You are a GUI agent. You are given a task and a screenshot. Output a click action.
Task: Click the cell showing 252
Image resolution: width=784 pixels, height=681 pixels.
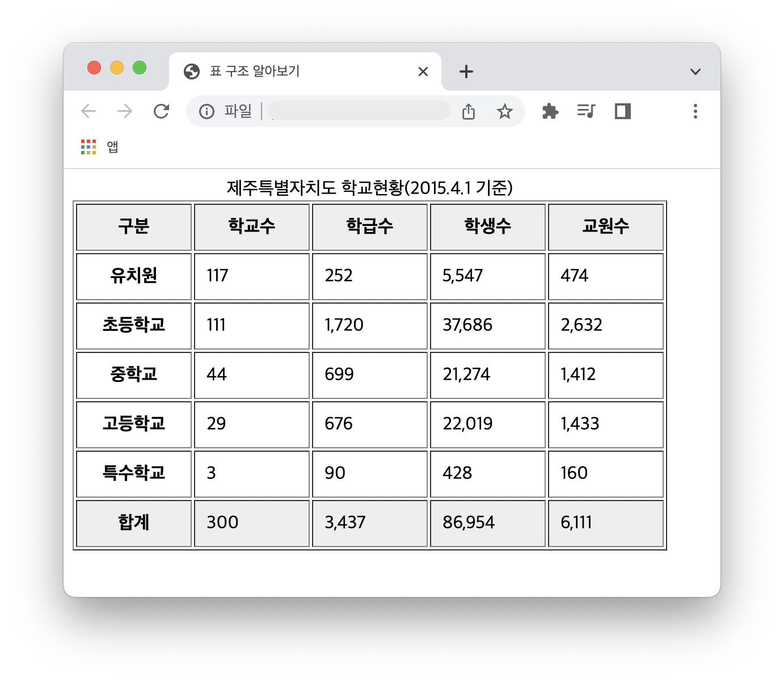[370, 276]
